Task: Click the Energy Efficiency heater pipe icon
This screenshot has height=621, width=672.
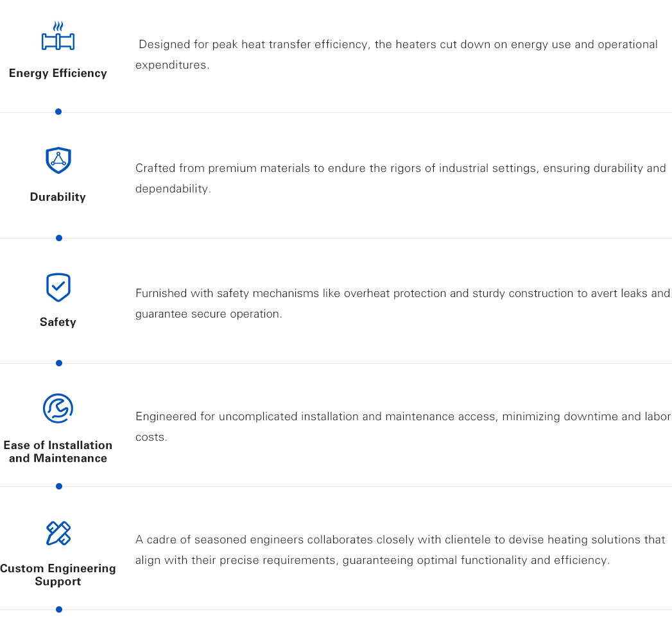Action: tap(58, 37)
